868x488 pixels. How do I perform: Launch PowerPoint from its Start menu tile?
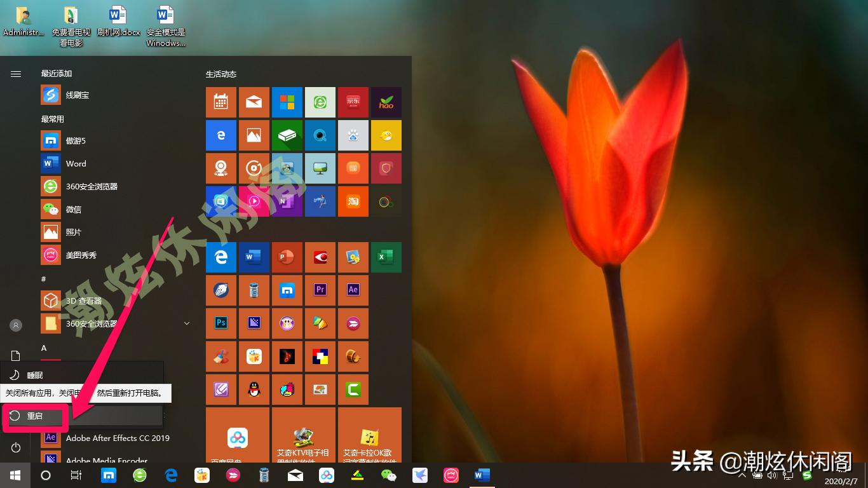click(287, 257)
